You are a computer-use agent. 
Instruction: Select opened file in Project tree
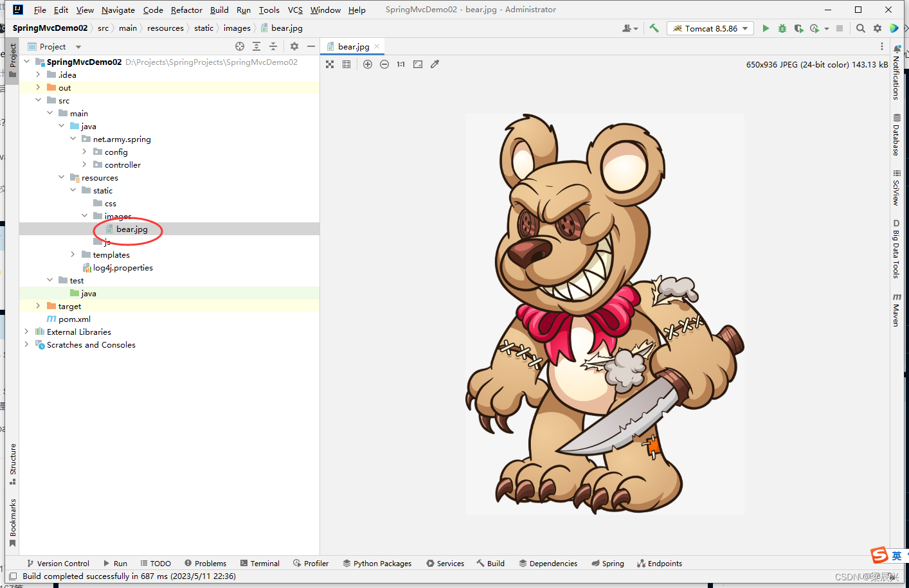(240, 46)
